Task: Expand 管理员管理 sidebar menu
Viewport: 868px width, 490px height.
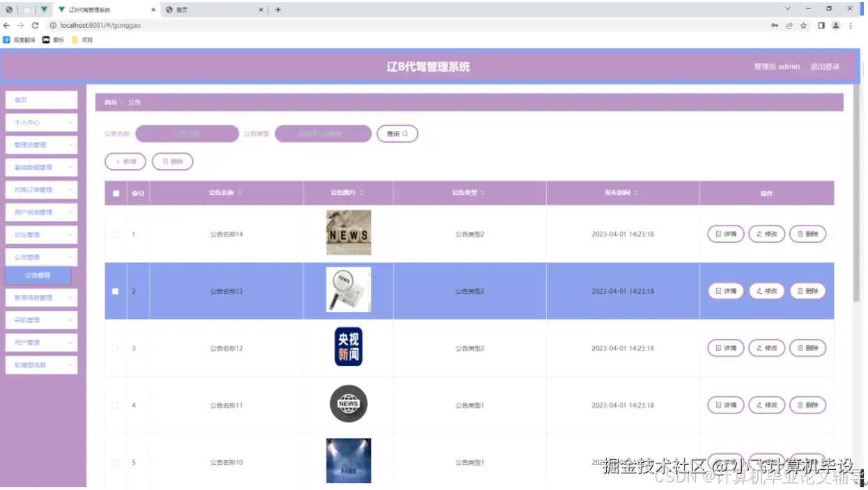Action: (x=41, y=145)
